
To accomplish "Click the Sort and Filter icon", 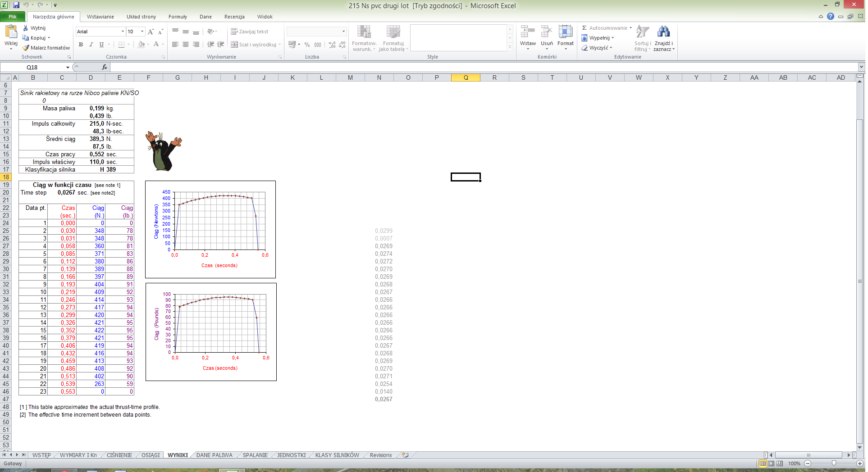I will tap(643, 32).
